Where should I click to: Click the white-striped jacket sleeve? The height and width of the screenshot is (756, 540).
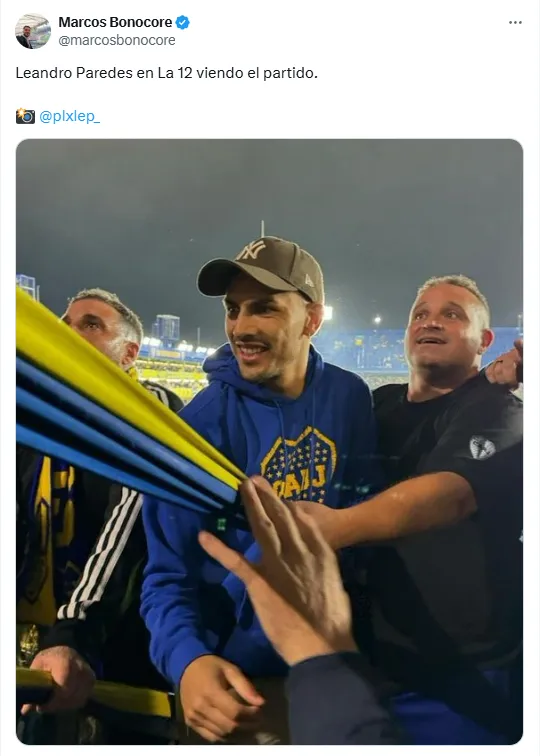pos(101,554)
